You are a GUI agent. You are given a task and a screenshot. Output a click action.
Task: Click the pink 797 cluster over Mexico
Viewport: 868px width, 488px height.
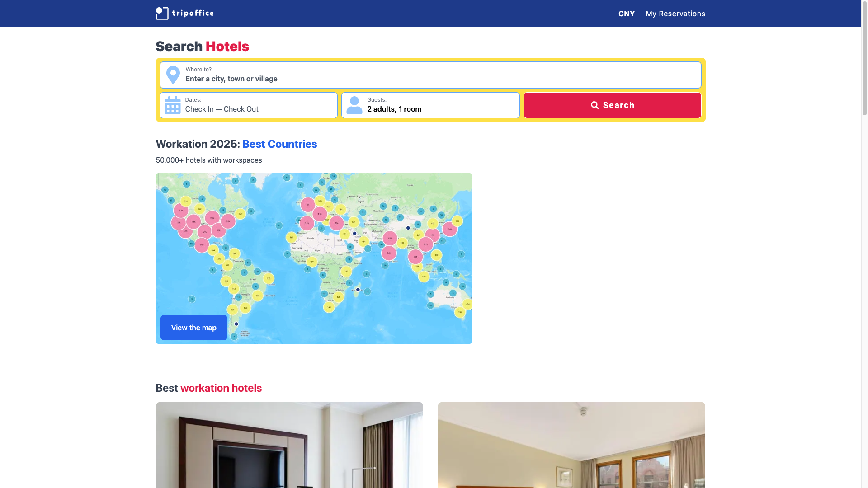coord(202,245)
